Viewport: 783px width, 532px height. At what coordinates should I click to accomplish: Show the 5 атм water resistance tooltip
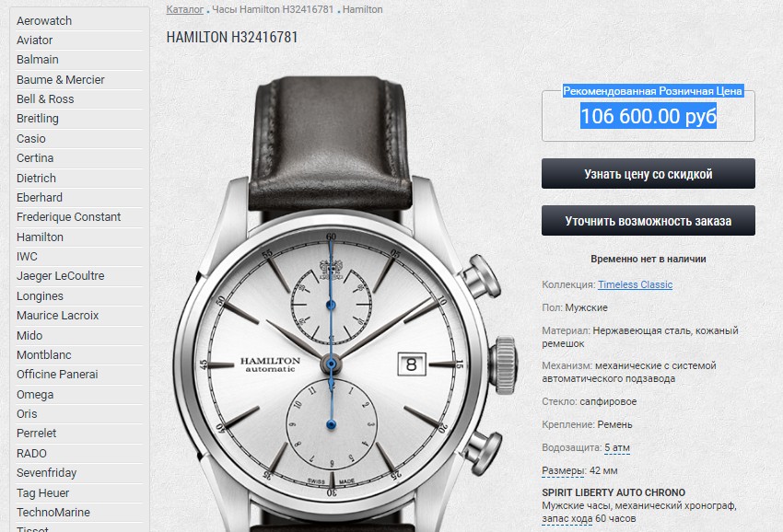pos(616,447)
